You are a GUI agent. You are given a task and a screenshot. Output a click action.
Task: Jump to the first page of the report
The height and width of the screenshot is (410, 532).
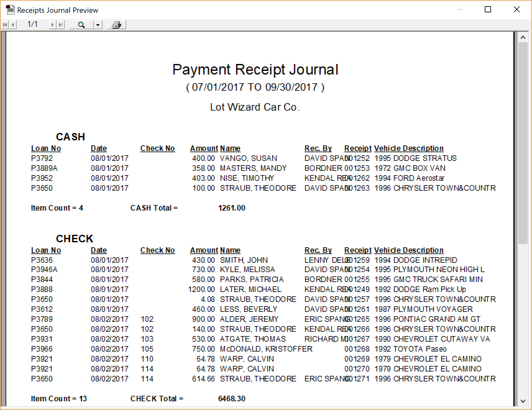click(4, 25)
